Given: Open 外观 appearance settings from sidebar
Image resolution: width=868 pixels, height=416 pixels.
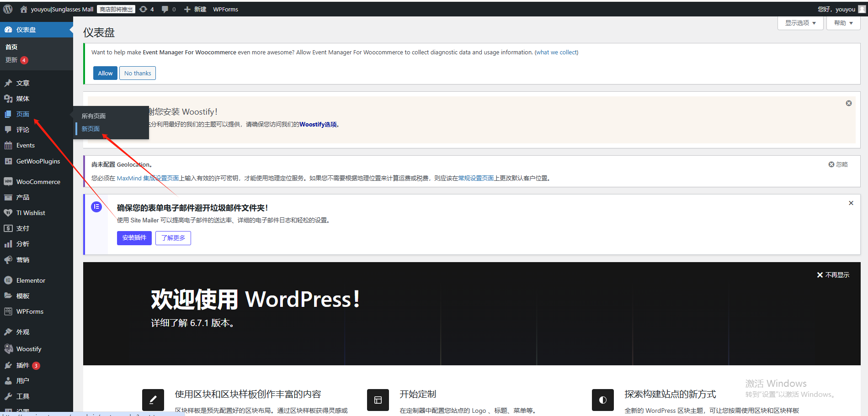Looking at the screenshot, I should [22, 332].
